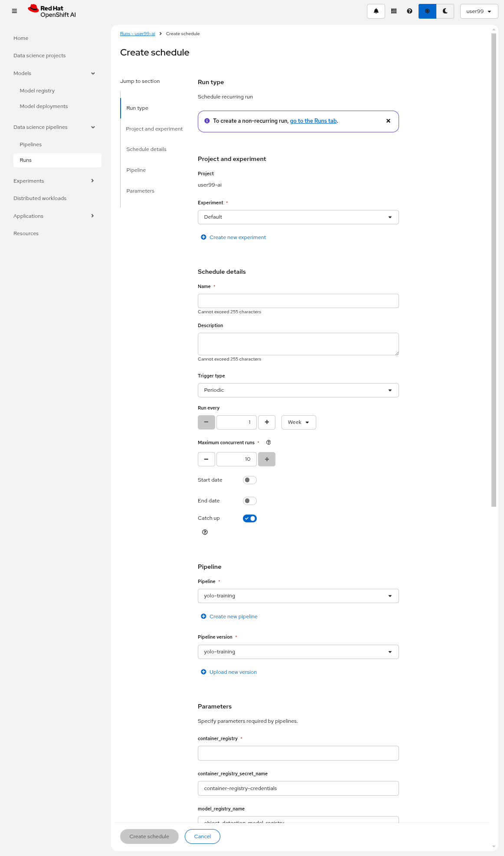The width and height of the screenshot is (504, 856).
Task: Open Model deployments page
Action: [44, 106]
